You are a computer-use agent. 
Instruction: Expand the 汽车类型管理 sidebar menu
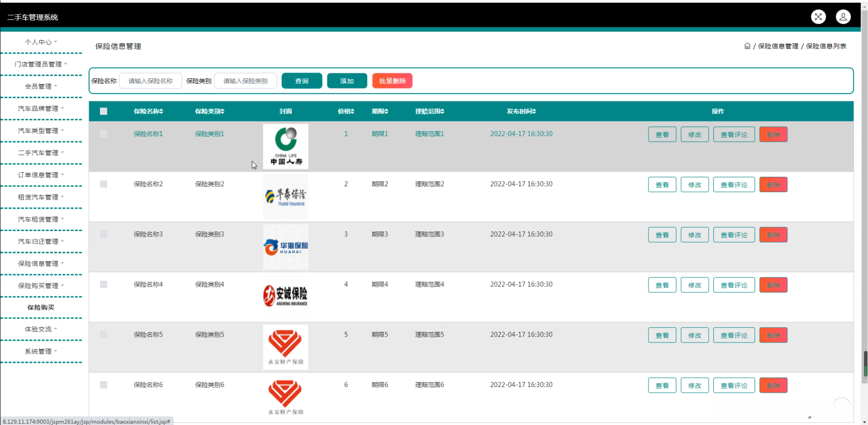point(41,131)
